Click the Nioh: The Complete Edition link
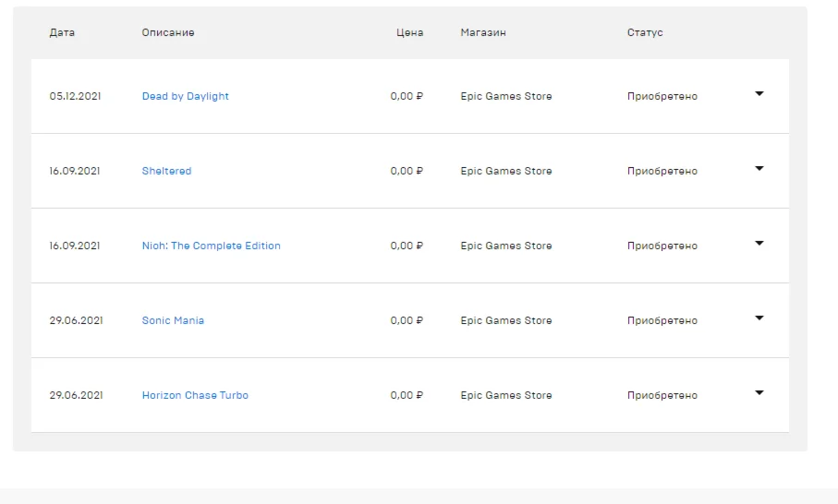 click(x=212, y=246)
